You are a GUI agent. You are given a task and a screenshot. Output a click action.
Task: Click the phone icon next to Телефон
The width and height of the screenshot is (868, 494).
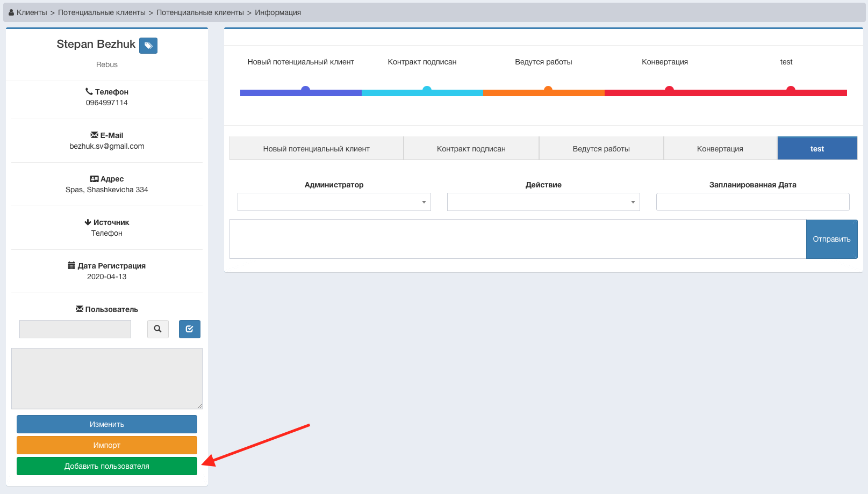(89, 92)
